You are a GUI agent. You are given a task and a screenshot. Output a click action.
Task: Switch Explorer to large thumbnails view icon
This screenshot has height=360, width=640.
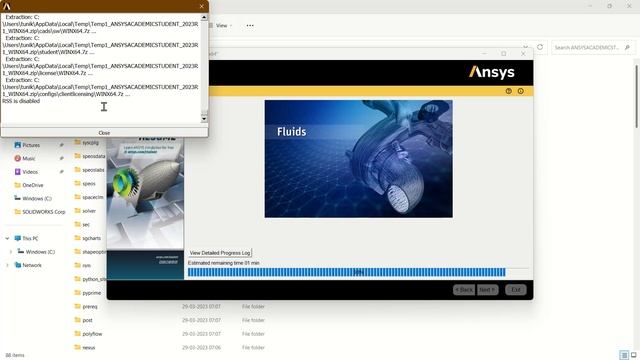pos(633,355)
